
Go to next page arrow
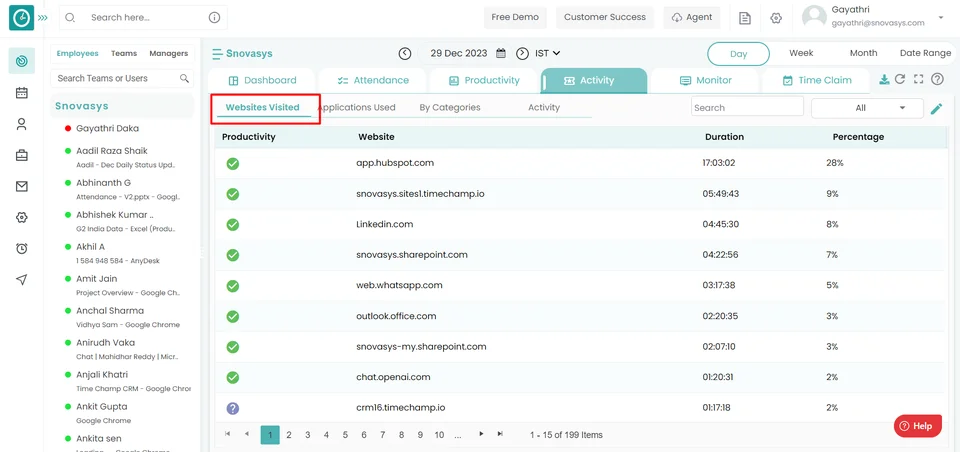tap(481, 434)
